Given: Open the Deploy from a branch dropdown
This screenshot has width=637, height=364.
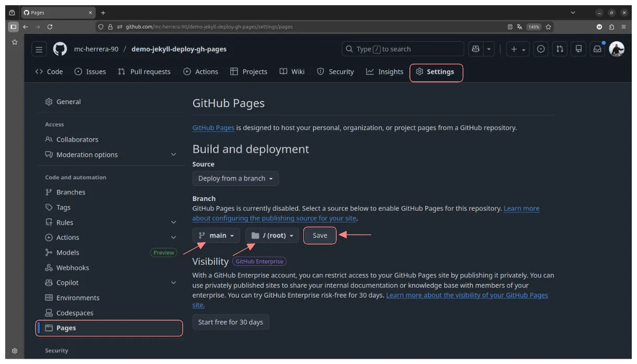Looking at the screenshot, I should [235, 178].
